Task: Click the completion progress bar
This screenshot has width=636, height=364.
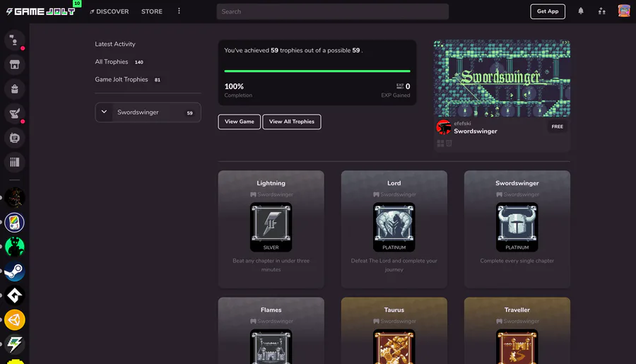Action: click(x=317, y=71)
